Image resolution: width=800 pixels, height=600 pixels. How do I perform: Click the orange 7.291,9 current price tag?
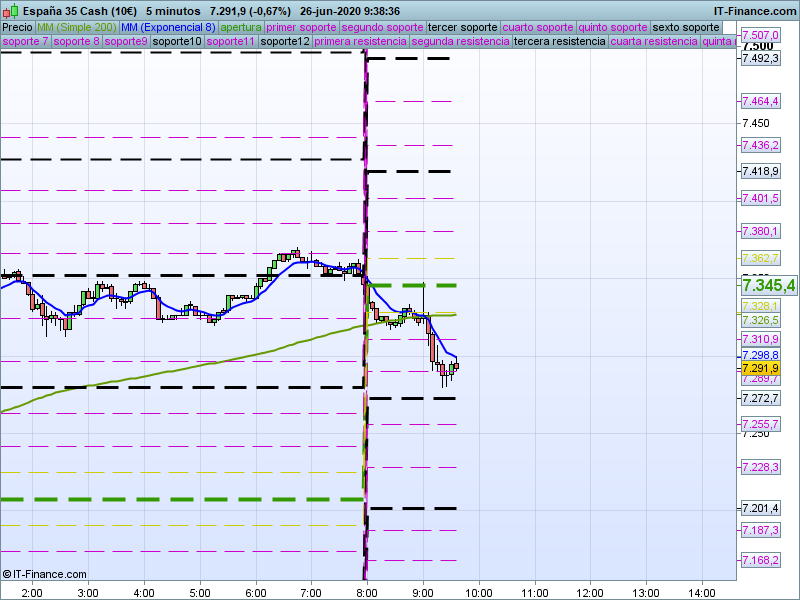(760, 368)
